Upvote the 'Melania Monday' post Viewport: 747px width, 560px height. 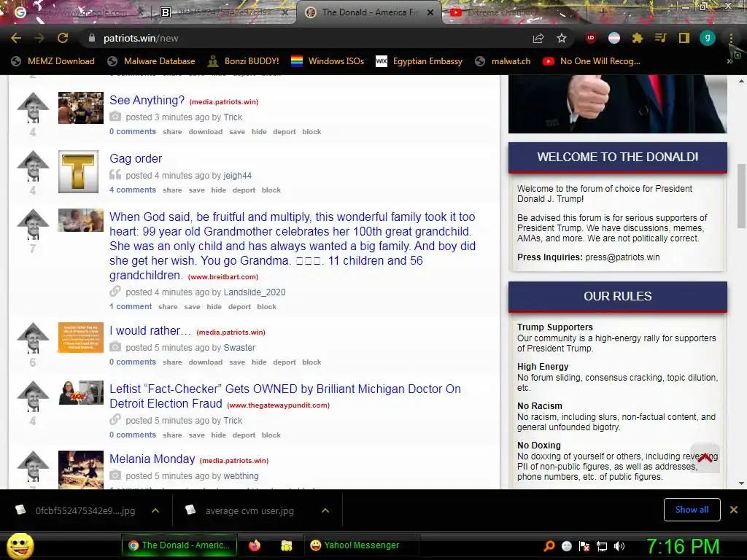[x=33, y=466]
